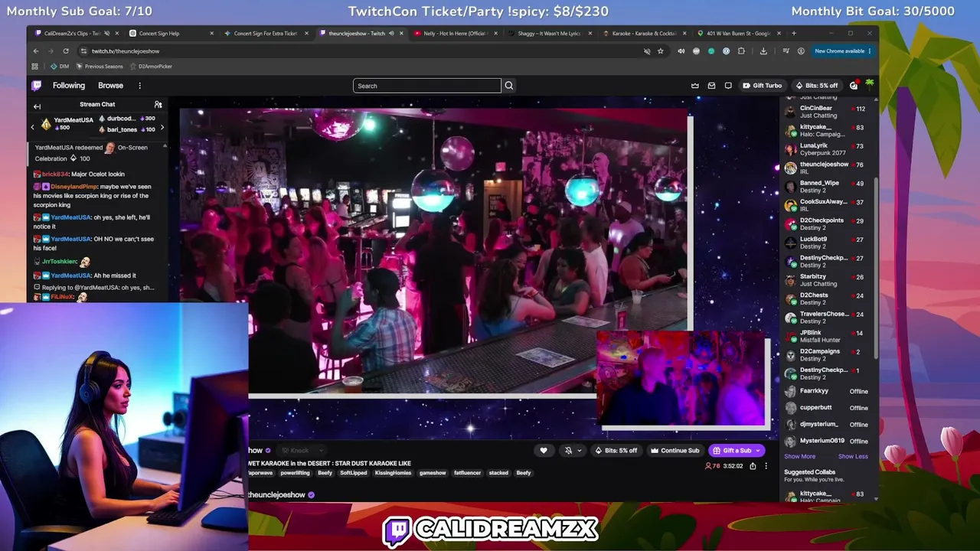Open the top bar Bits: 5% off menu

(x=817, y=86)
